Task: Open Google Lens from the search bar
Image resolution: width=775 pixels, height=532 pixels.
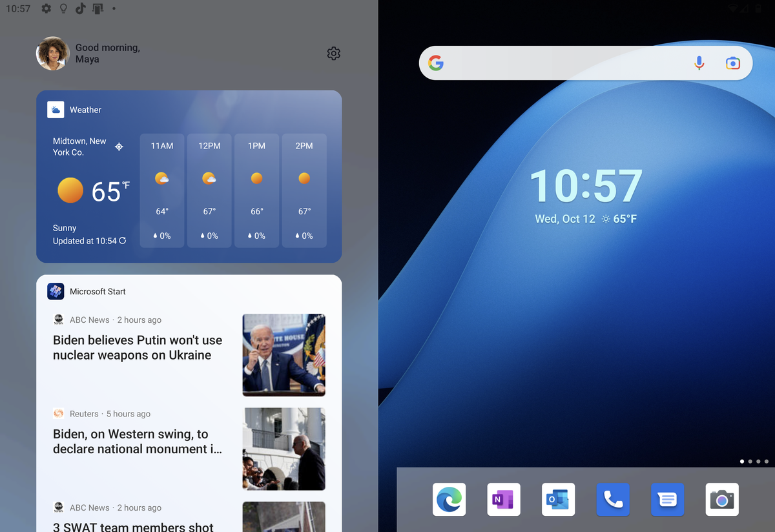Action: click(733, 63)
